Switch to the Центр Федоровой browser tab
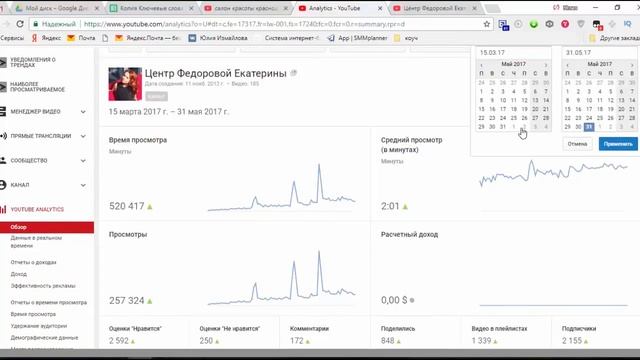This screenshot has width=640, height=360. click(434, 8)
